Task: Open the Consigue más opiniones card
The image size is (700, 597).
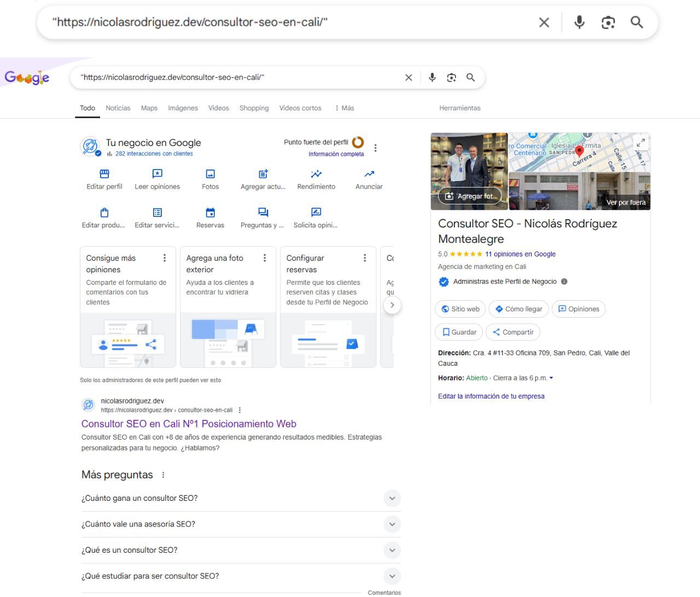Action: [x=128, y=307]
